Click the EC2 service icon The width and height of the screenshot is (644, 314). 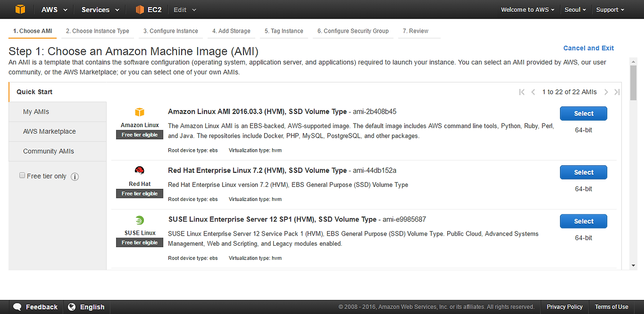click(140, 10)
